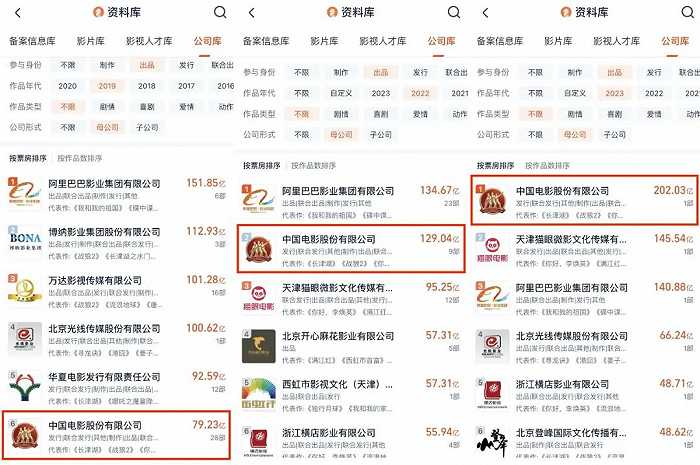Select the highlighted 2022 year chip
Image resolution: width=700 pixels, height=465 pixels.
[x=420, y=93]
